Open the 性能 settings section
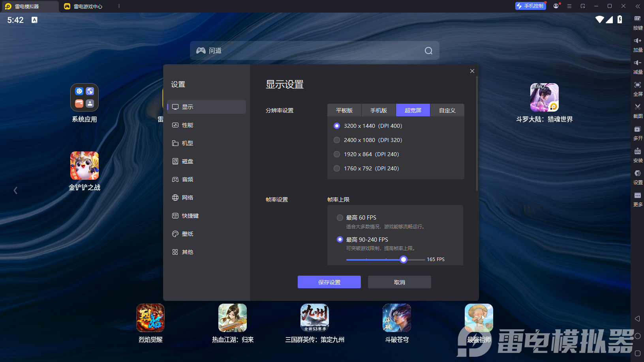The height and width of the screenshot is (362, 644). click(x=207, y=125)
